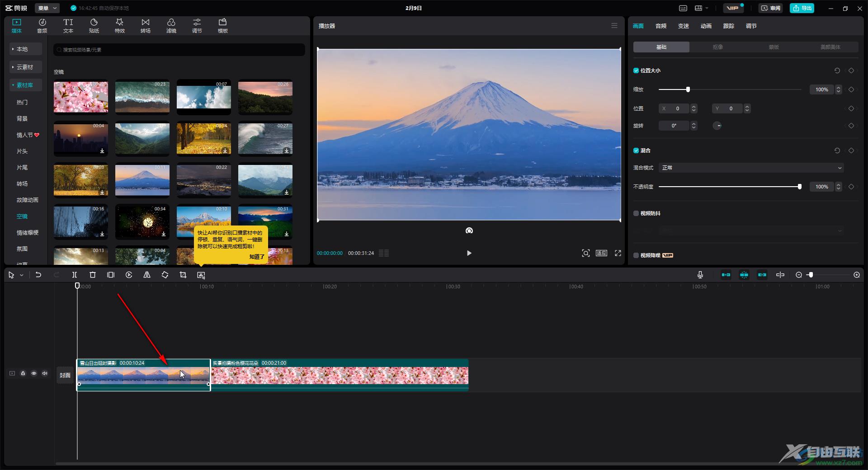Viewport: 868px width, 470px height.
Task: Enable the 视频降噪 noise reduction checkbox
Action: click(x=636, y=255)
